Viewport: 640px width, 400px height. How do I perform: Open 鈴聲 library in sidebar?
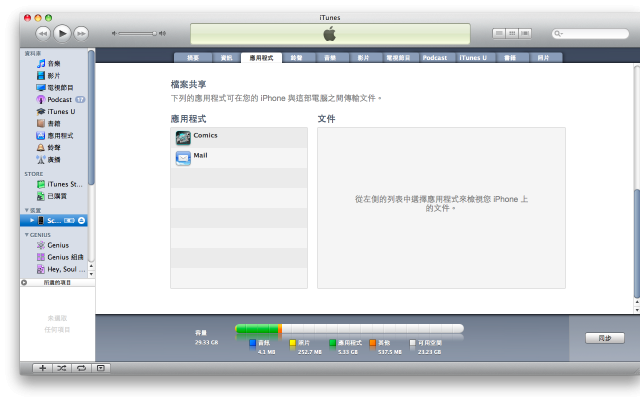coord(53,147)
